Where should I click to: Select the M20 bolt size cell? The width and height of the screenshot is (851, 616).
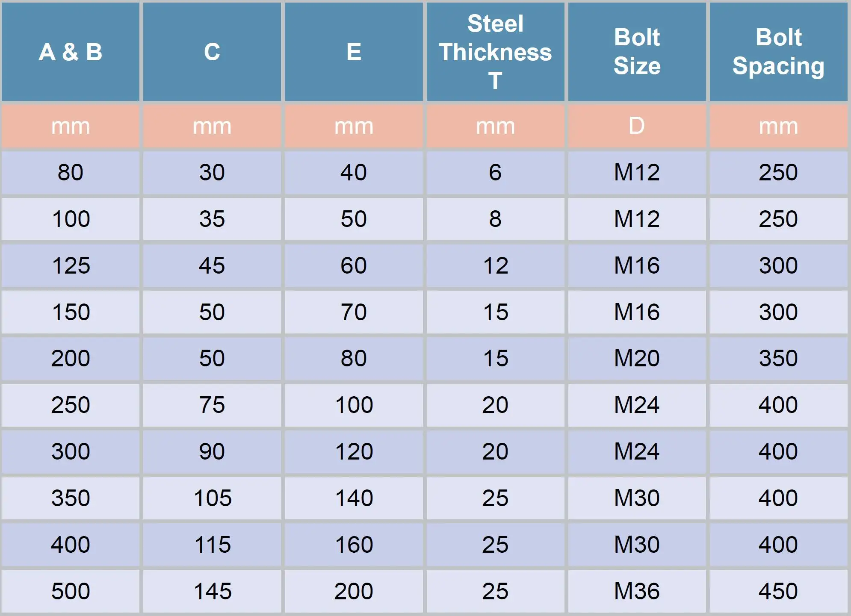click(x=637, y=358)
